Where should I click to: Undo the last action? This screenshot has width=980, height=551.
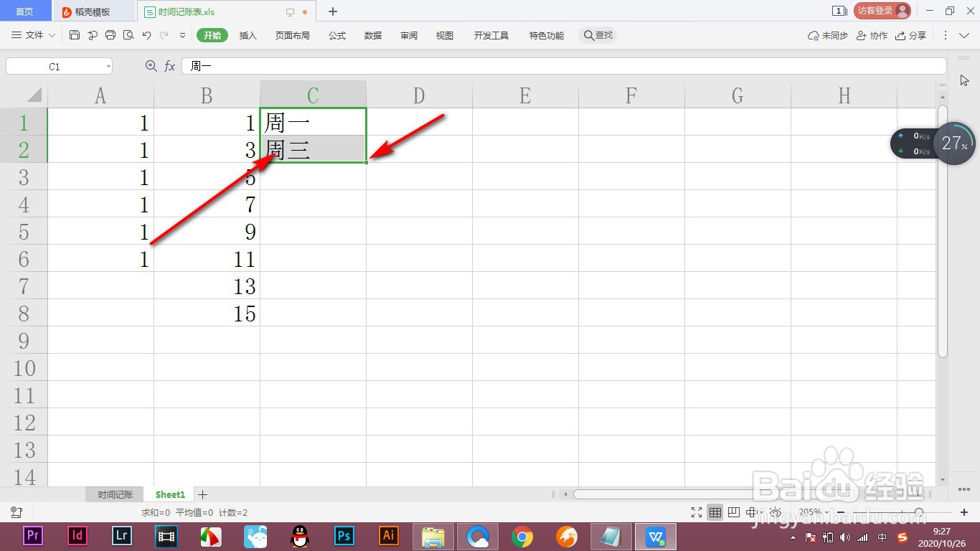pyautogui.click(x=146, y=35)
